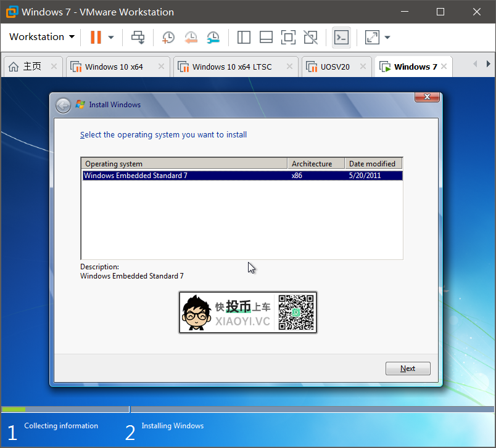Image resolution: width=496 pixels, height=448 pixels.
Task: Expand the stretch display dropdown arrow
Action: coord(387,37)
